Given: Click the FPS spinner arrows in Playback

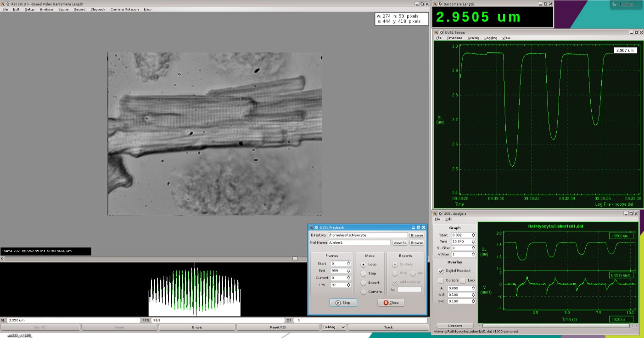Looking at the screenshot, I should [x=349, y=285].
